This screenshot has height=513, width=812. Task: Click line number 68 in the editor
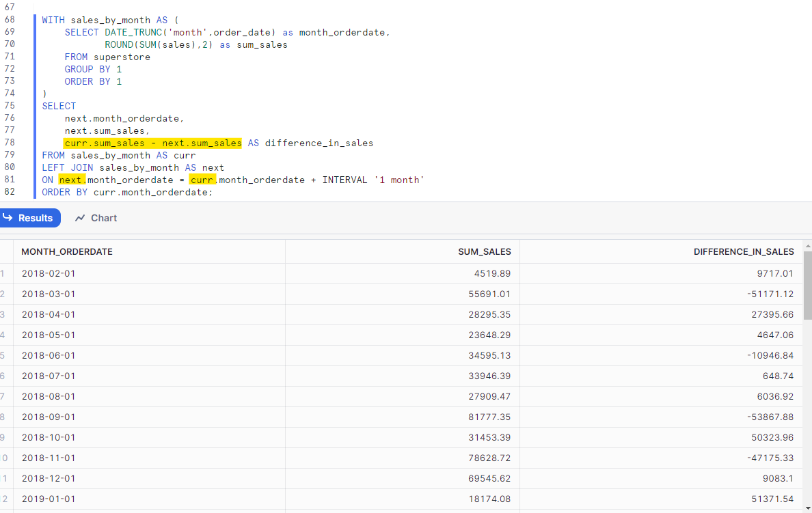point(10,20)
